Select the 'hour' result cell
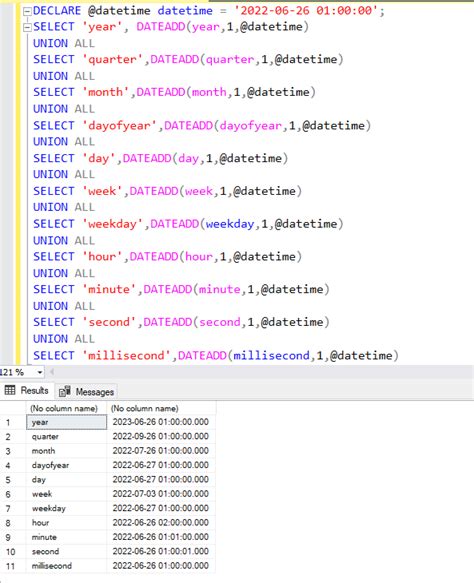 coord(67,523)
